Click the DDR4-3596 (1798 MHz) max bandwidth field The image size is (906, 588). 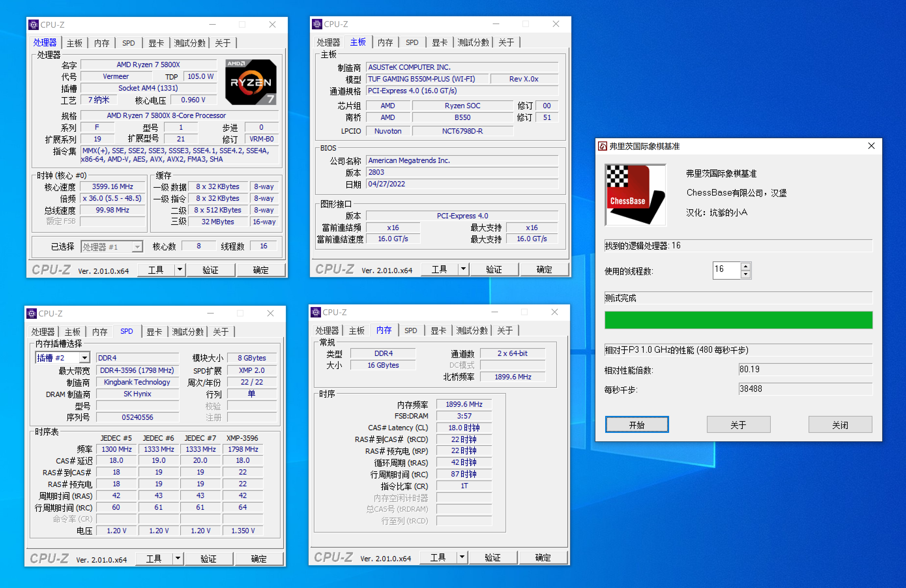click(x=138, y=370)
